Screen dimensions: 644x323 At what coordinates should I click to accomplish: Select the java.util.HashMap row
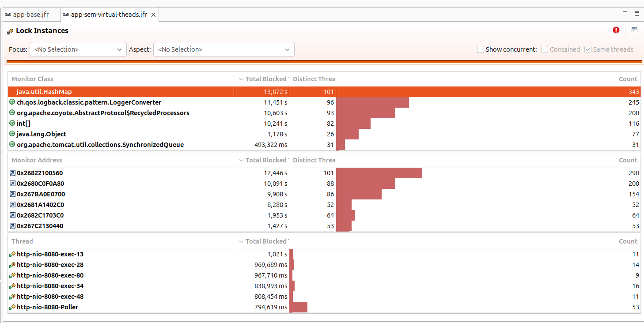click(44, 92)
